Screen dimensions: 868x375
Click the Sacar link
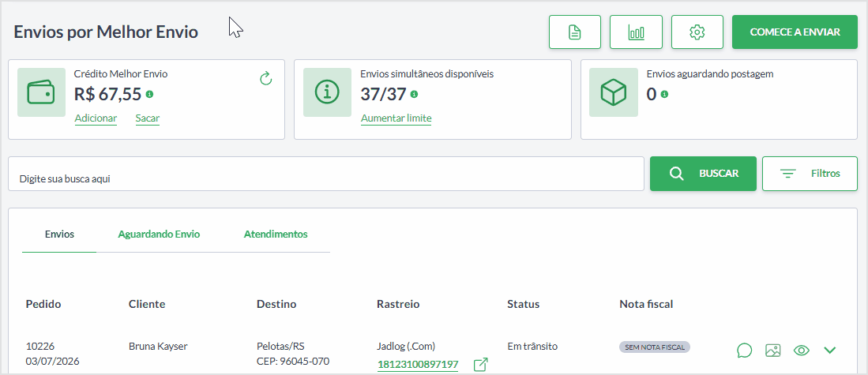147,118
